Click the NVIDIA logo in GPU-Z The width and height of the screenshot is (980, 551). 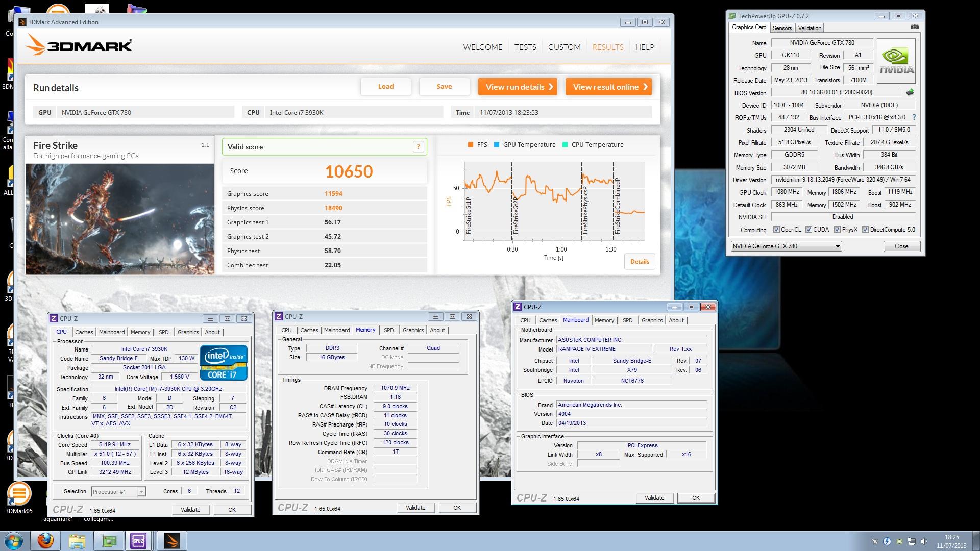pyautogui.click(x=896, y=61)
